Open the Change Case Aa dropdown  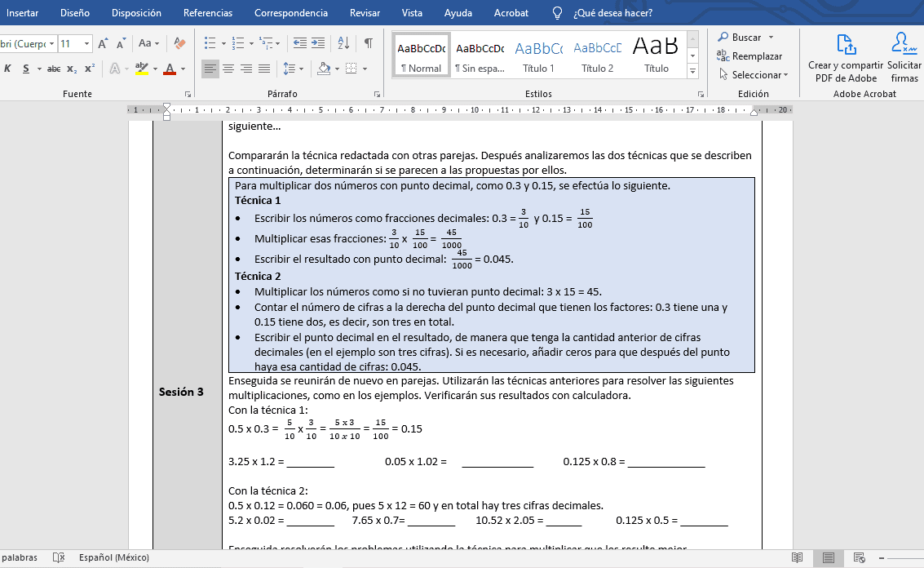[x=149, y=43]
